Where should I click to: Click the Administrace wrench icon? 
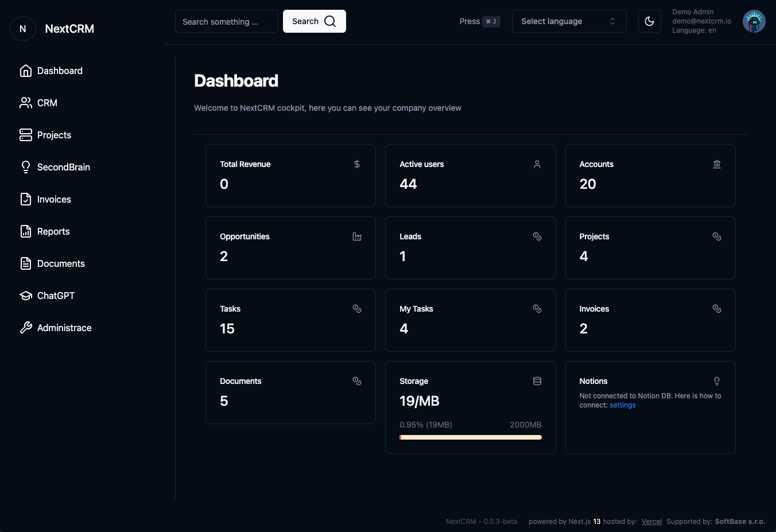[x=26, y=328]
